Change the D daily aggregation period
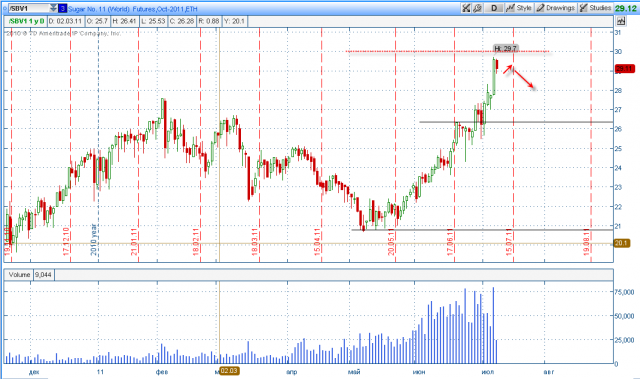The height and width of the screenshot is (379, 640). (494, 8)
